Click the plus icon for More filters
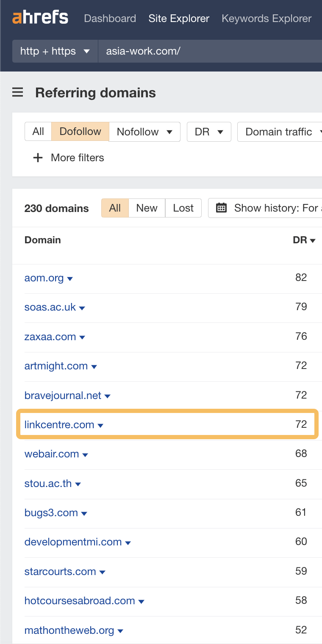The height and width of the screenshot is (644, 322). 38,158
